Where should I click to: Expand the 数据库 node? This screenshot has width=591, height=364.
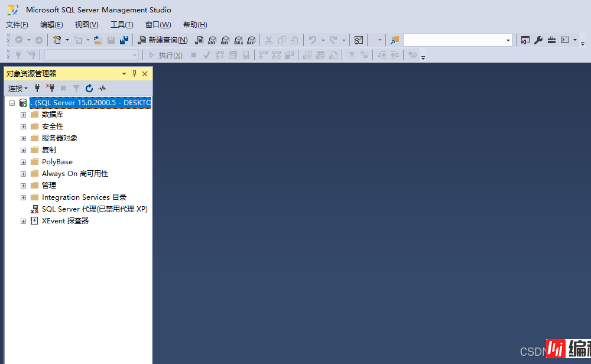point(23,114)
